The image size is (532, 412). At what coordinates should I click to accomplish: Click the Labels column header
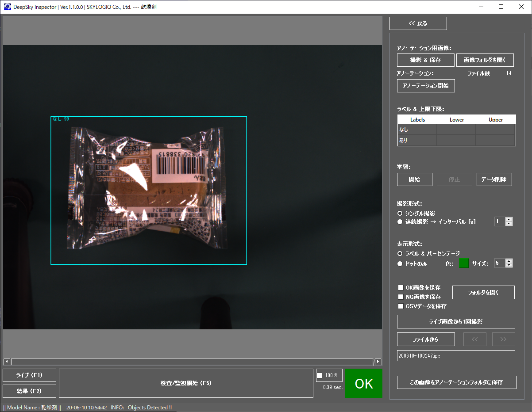pos(417,120)
